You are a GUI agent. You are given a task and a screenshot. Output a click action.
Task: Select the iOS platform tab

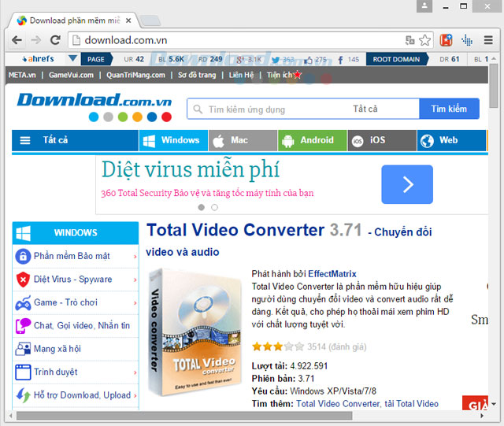click(382, 140)
